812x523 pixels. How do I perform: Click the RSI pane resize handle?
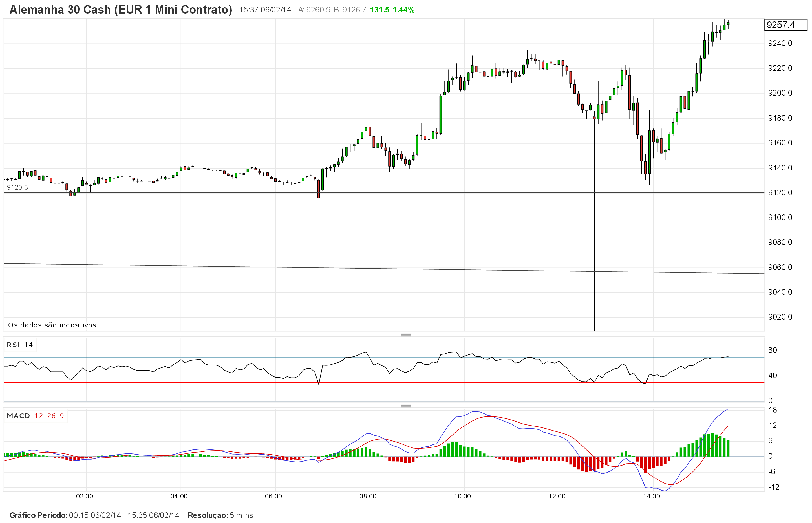pyautogui.click(x=406, y=336)
